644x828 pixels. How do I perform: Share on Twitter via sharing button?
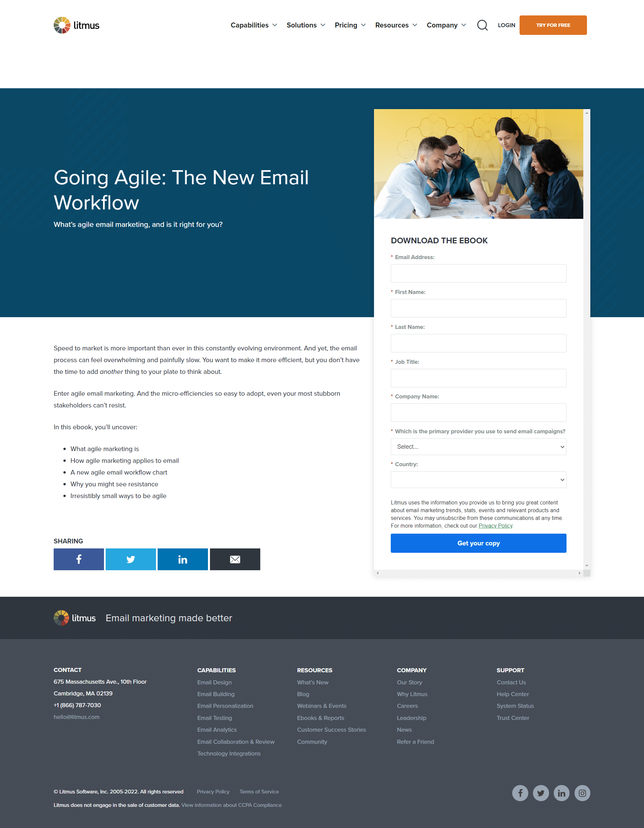point(131,559)
